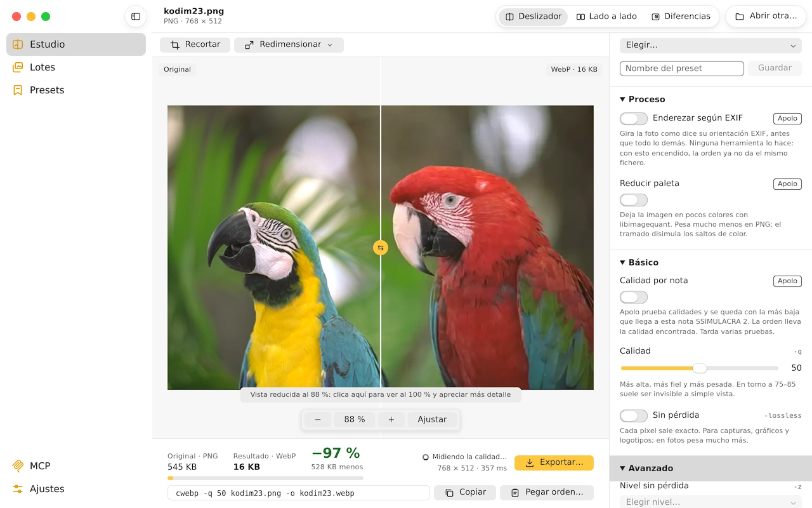Enable the Calidad por nota switch
812x508 pixels.
[x=634, y=297]
